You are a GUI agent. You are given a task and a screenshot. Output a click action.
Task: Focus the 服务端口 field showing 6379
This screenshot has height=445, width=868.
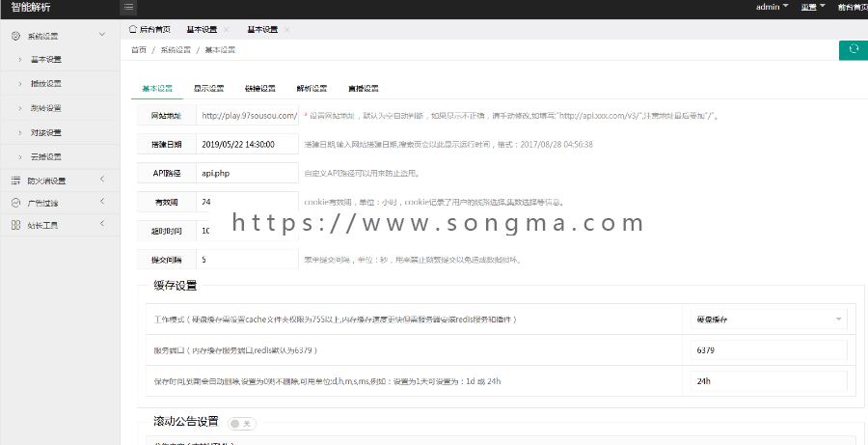[x=769, y=350]
